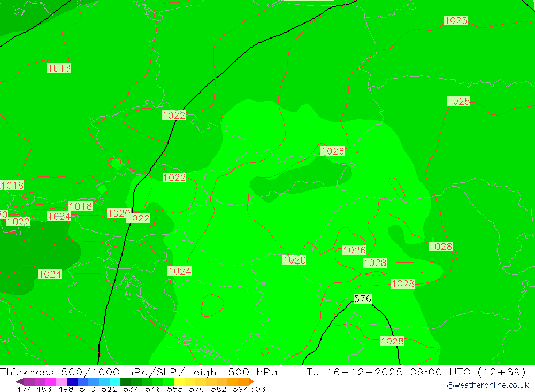This screenshot has width=535, height=392.
Task: Select the 'Thickness 500/1000 hPa/SLP/Height 500 hPa' title
Action: [x=139, y=372]
